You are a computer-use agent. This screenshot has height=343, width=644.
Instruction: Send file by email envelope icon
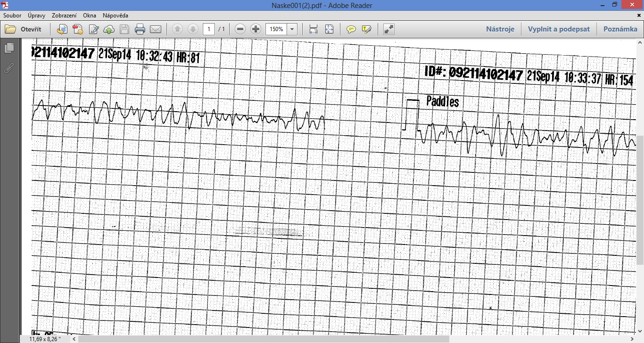pos(156,29)
